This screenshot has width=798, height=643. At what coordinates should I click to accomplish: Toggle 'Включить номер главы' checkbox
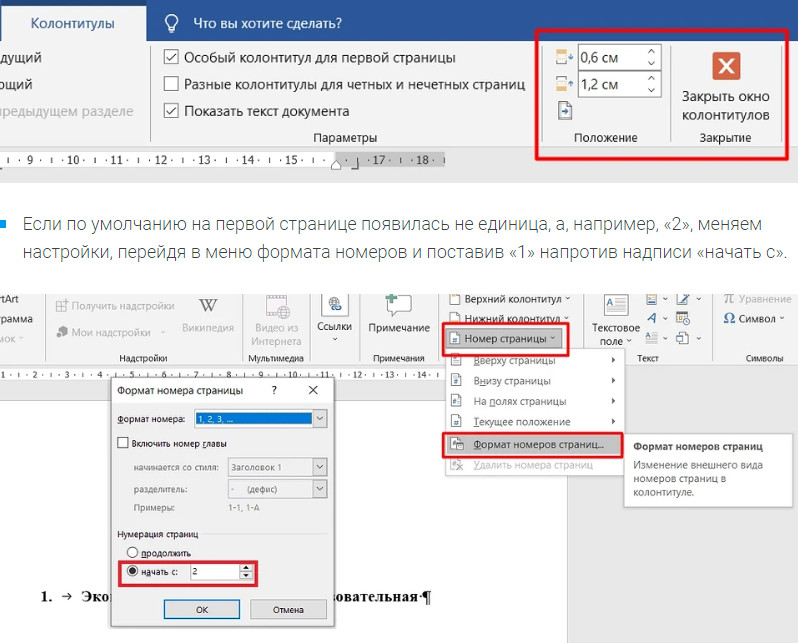point(124,443)
